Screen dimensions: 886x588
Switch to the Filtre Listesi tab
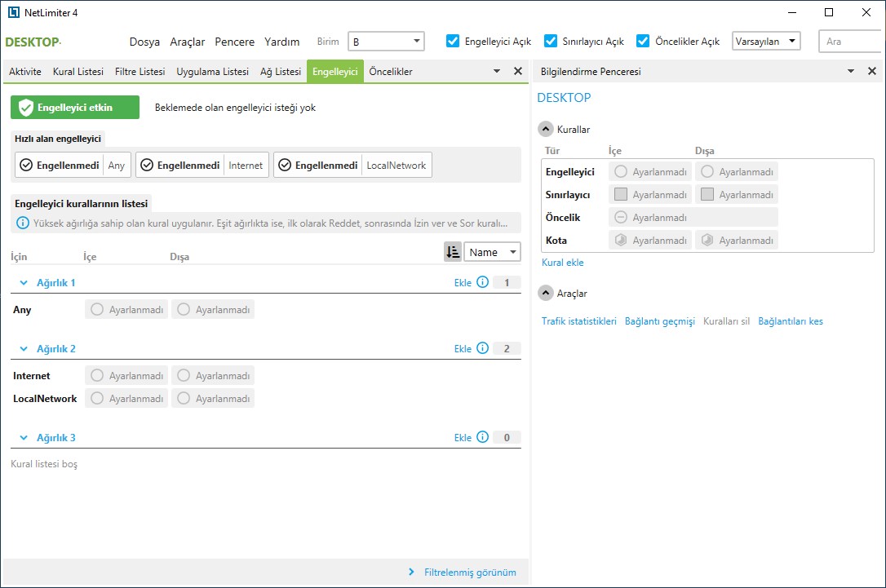(x=140, y=72)
